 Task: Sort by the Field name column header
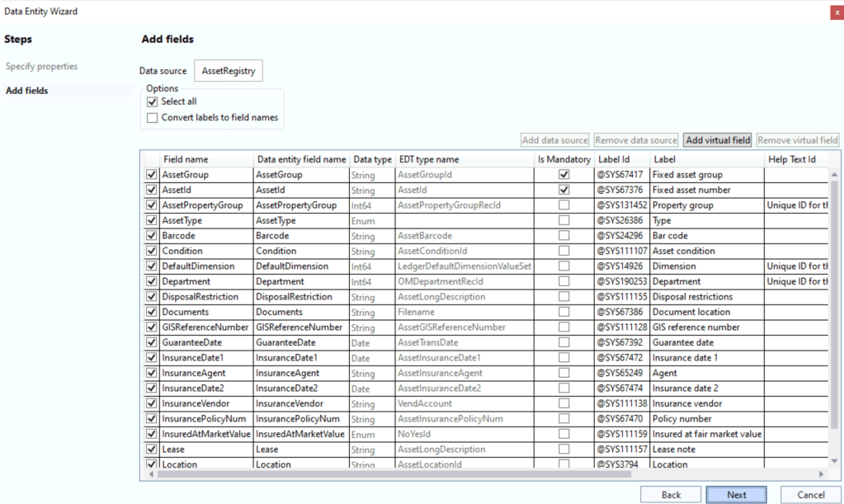coord(186,159)
